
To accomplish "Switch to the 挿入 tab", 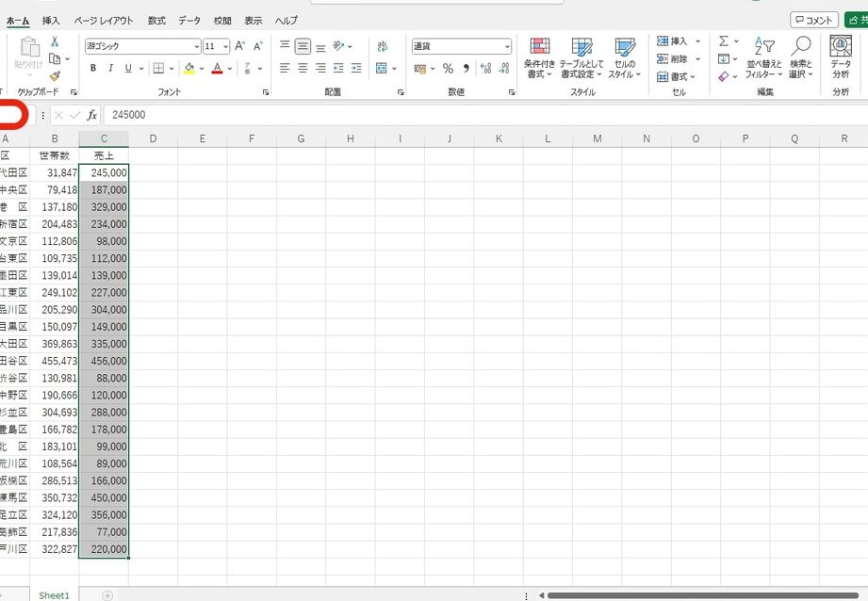I will click(50, 21).
